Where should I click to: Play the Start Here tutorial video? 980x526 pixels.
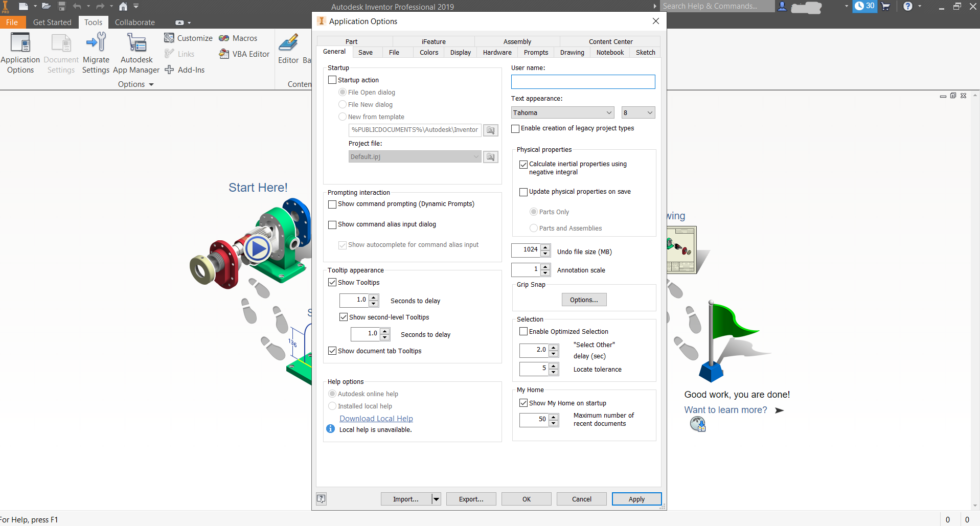click(x=257, y=249)
